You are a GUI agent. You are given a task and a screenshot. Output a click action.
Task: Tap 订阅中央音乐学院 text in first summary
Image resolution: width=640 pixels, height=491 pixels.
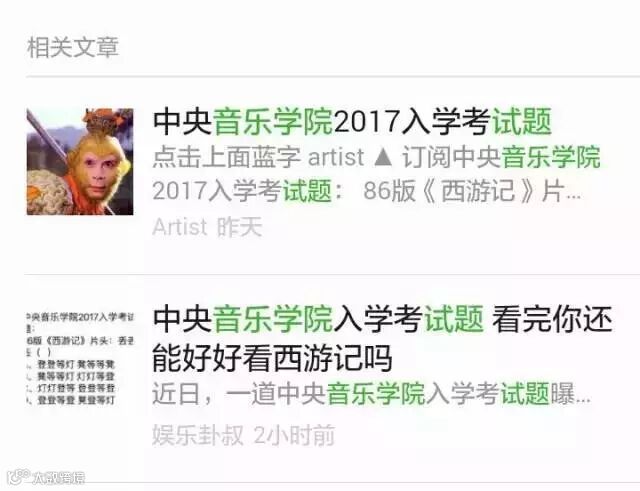tap(502, 157)
